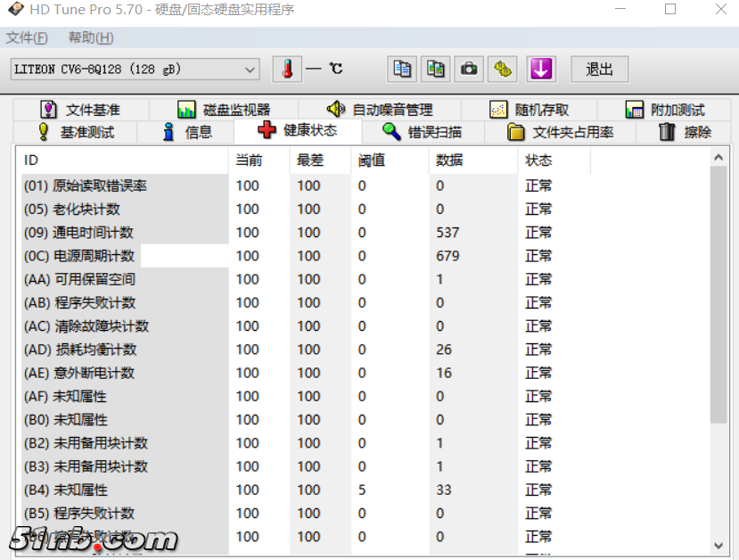Open the 帮助(H) menu

point(91,37)
